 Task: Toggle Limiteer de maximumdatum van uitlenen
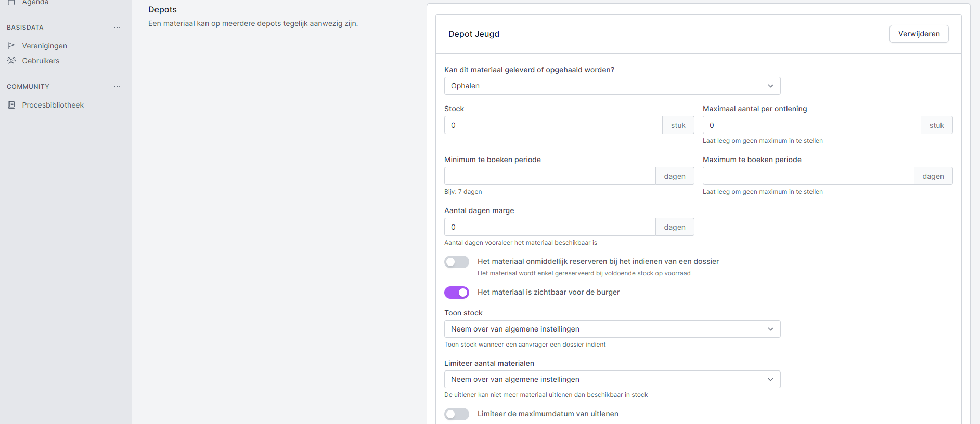457,414
